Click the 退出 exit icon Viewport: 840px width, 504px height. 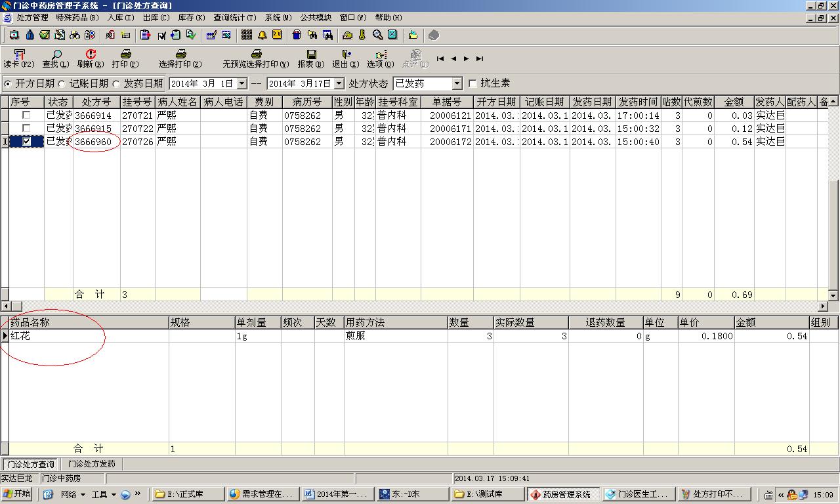345,55
